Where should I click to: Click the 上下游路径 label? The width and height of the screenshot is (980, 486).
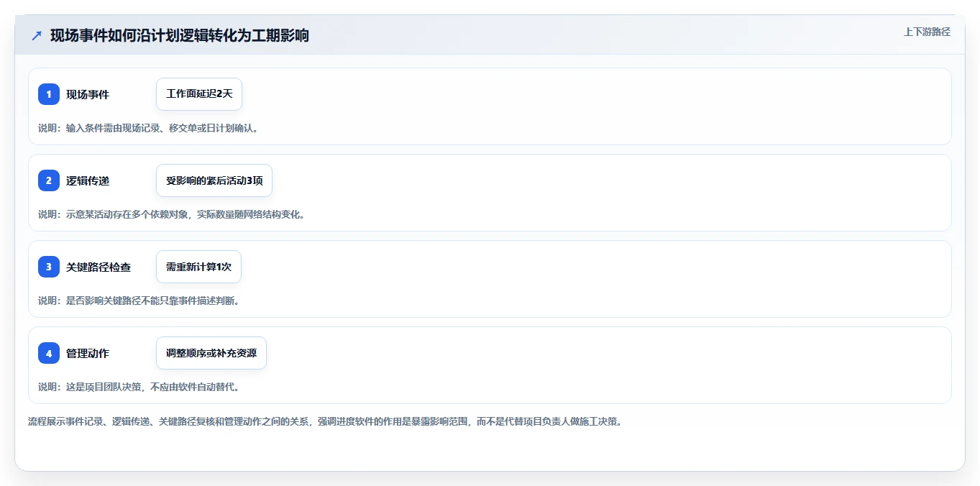click(927, 32)
